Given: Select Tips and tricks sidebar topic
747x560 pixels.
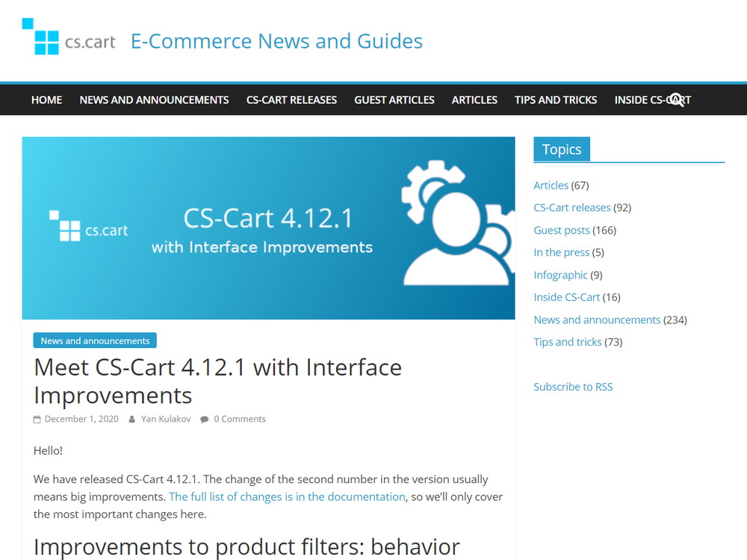Looking at the screenshot, I should click(x=568, y=342).
